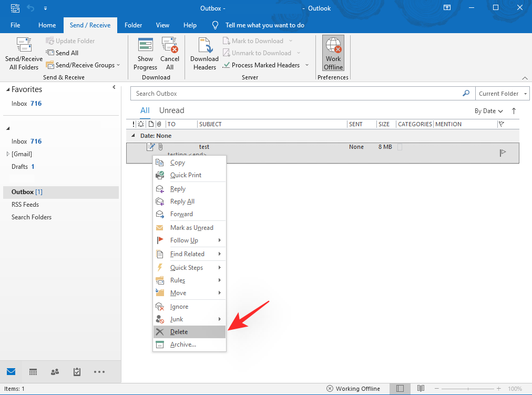Click the search magnifier icon
Viewport: 532px width, 395px height.
pyautogui.click(x=466, y=93)
